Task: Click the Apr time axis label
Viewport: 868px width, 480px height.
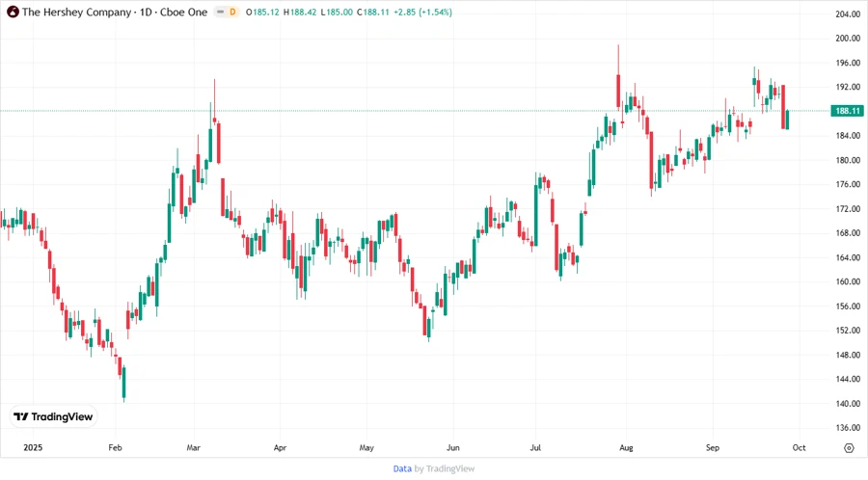Action: point(280,447)
